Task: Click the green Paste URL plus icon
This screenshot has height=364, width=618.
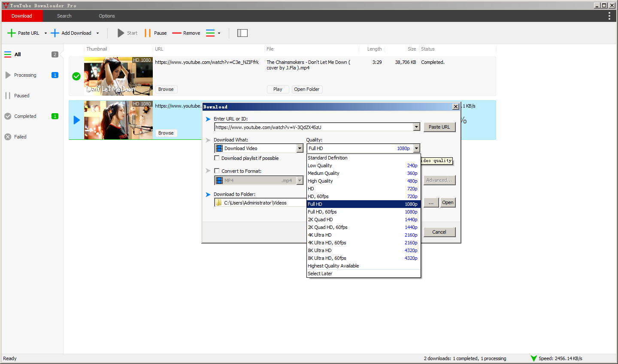Action: [12, 33]
